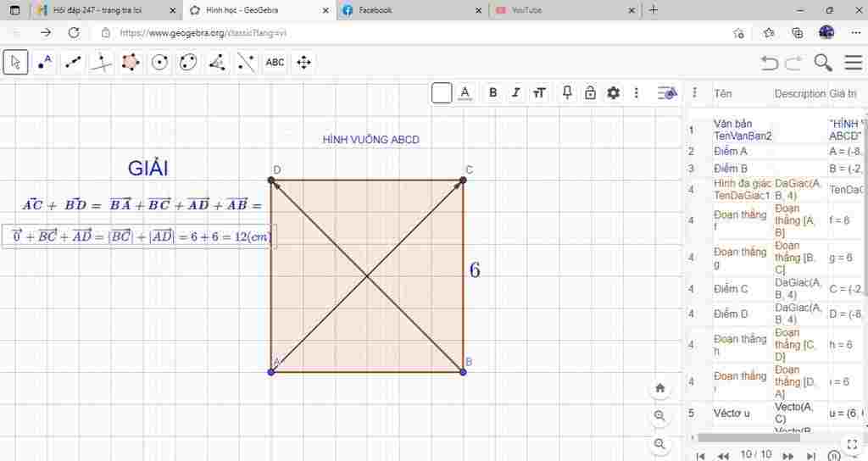Open the three-dot more options in style bar
The width and height of the screenshot is (868, 461).
click(637, 93)
